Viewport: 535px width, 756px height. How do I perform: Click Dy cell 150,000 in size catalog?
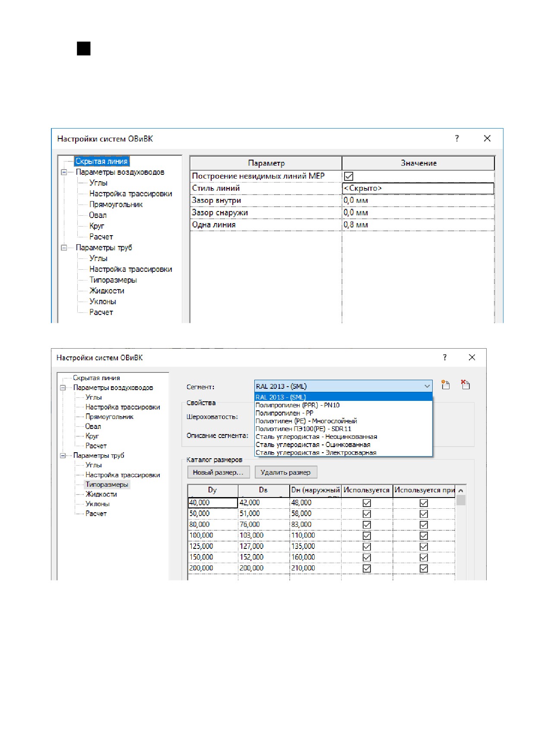click(x=213, y=558)
